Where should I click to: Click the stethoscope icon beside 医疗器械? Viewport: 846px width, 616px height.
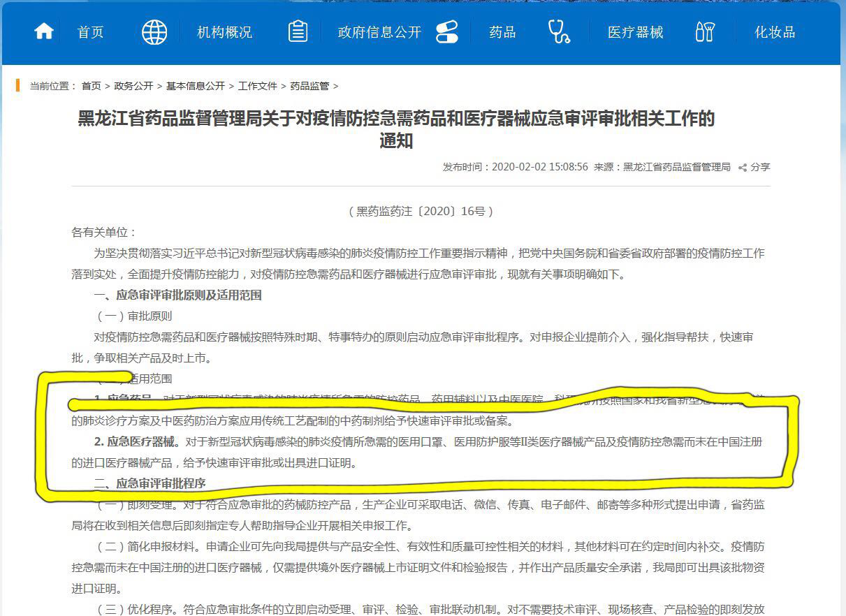(x=559, y=32)
